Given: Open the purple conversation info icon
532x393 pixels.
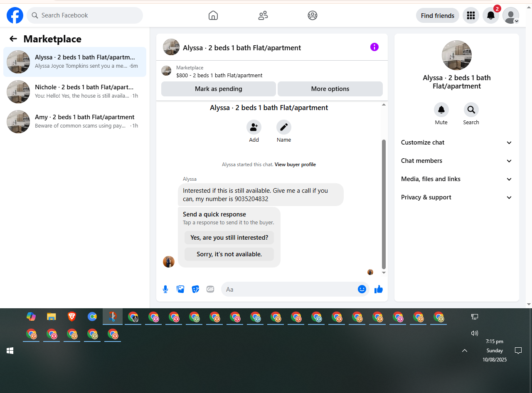Looking at the screenshot, I should pos(374,47).
